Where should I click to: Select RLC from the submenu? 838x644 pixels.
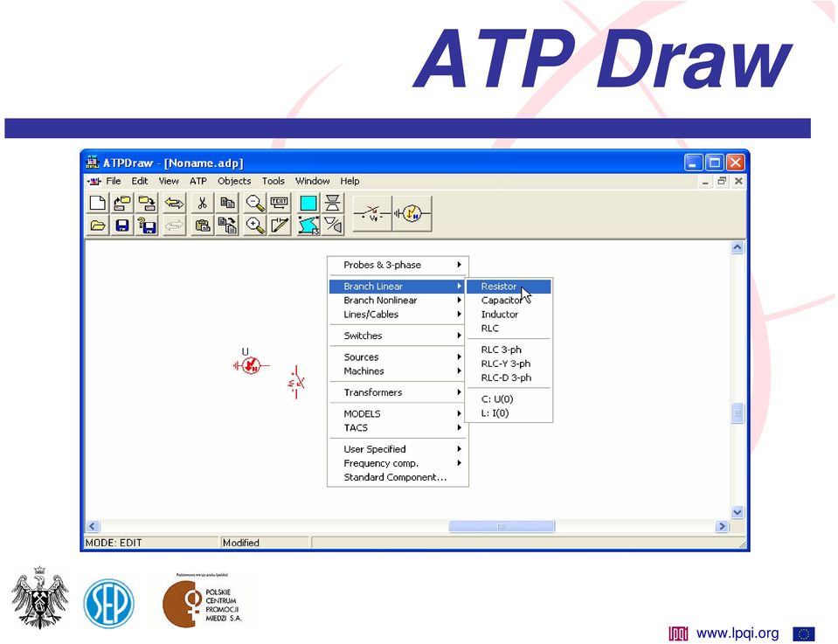[509, 329]
